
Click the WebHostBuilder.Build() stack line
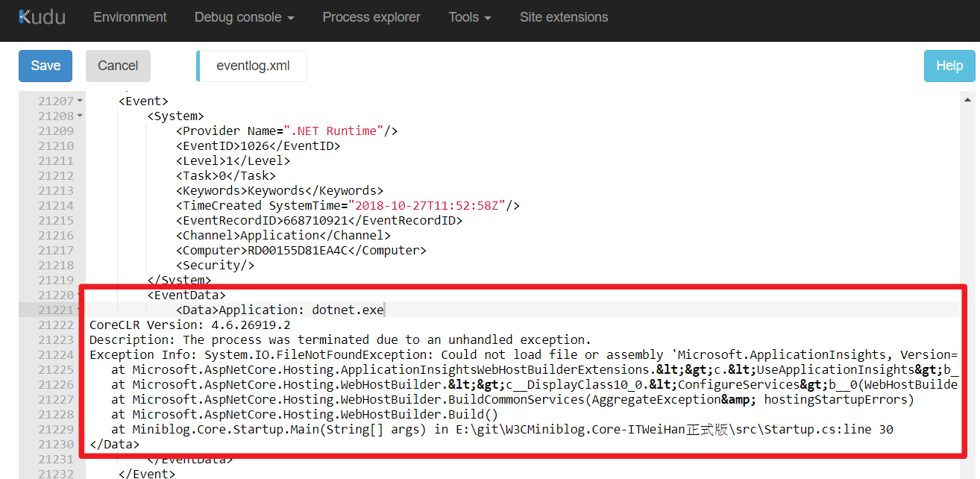tap(305, 415)
